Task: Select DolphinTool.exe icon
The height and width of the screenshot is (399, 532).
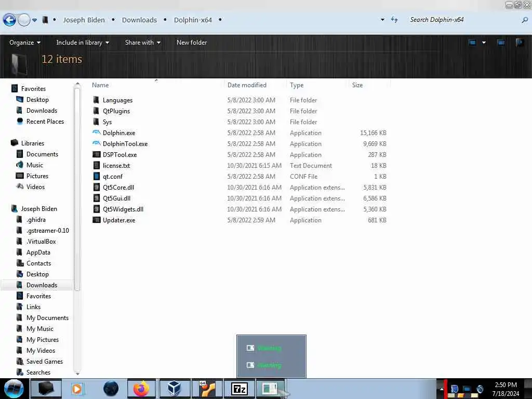Action: [96, 143]
